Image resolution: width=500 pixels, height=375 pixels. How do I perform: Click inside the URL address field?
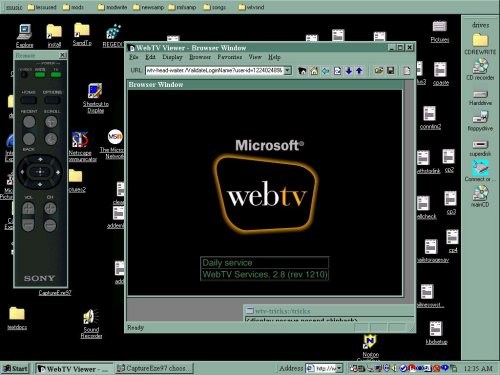[214, 70]
